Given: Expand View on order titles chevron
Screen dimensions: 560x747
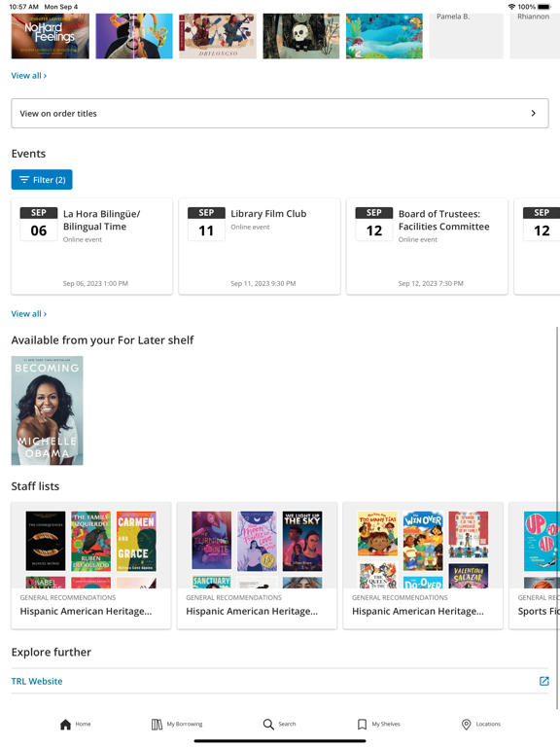Looking at the screenshot, I should point(534,114).
